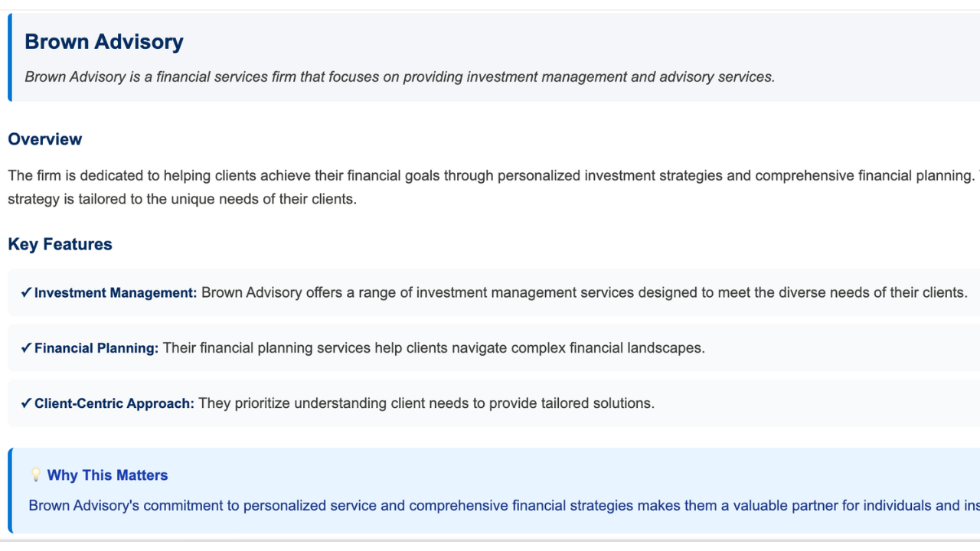Select the 'Why This Matters' heading
Viewport: 980px width, 551px height.
pyautogui.click(x=107, y=475)
